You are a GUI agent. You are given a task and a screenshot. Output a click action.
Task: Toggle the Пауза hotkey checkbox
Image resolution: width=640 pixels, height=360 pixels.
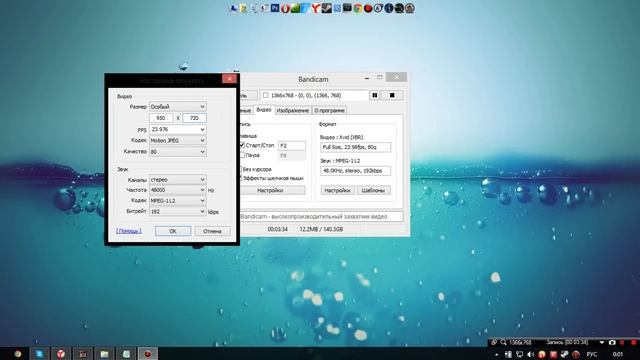[x=242, y=155]
